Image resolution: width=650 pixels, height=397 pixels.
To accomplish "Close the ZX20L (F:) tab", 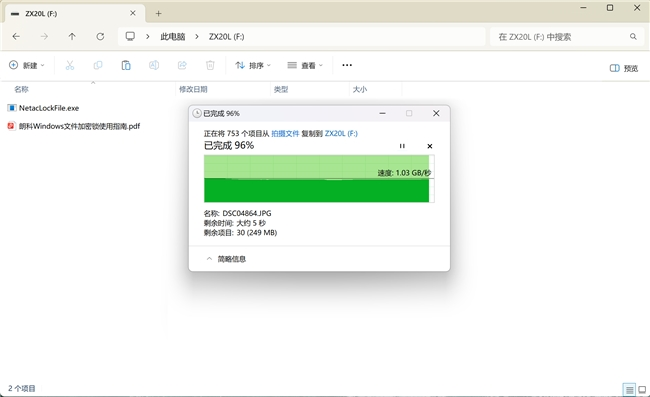I will [133, 13].
